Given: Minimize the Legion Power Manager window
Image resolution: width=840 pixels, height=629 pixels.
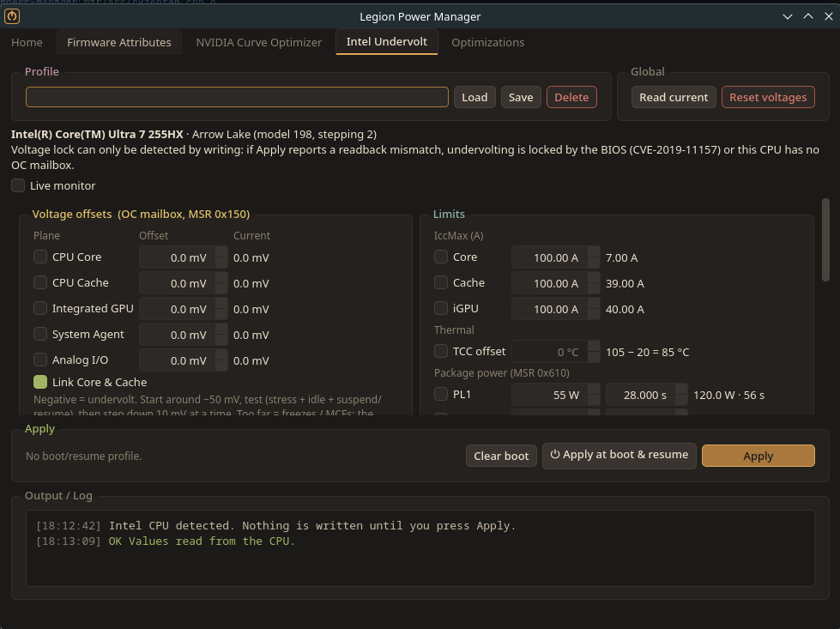Looking at the screenshot, I should pyautogui.click(x=788, y=16).
